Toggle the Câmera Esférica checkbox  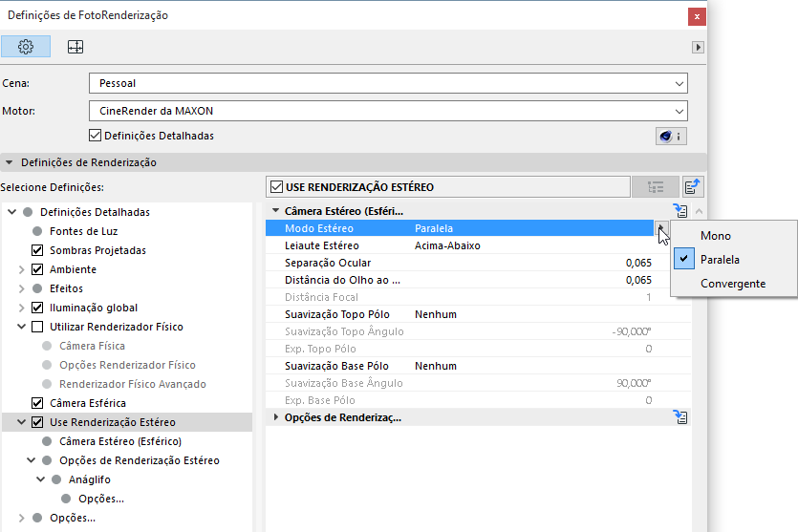pos(37,403)
